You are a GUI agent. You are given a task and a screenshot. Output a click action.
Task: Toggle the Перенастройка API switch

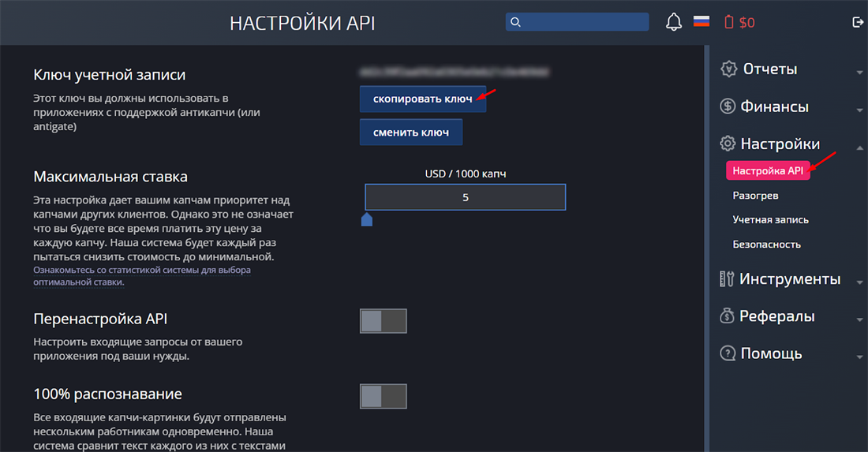click(x=383, y=321)
